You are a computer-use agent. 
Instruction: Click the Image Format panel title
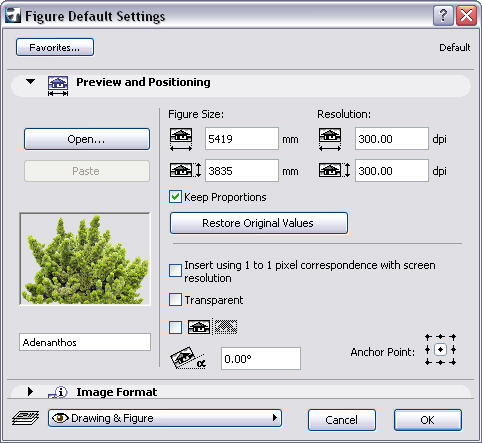click(117, 392)
